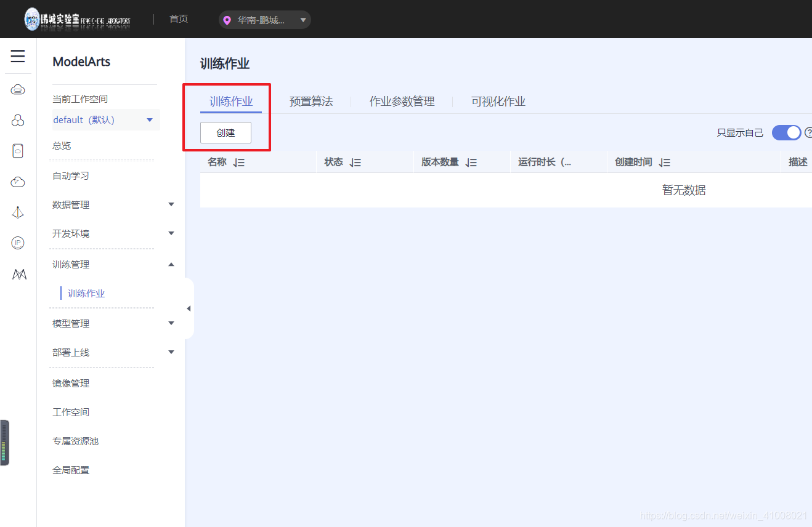This screenshot has height=527, width=812.
Task: Click the 数据管理 menu label
Action: coord(71,205)
